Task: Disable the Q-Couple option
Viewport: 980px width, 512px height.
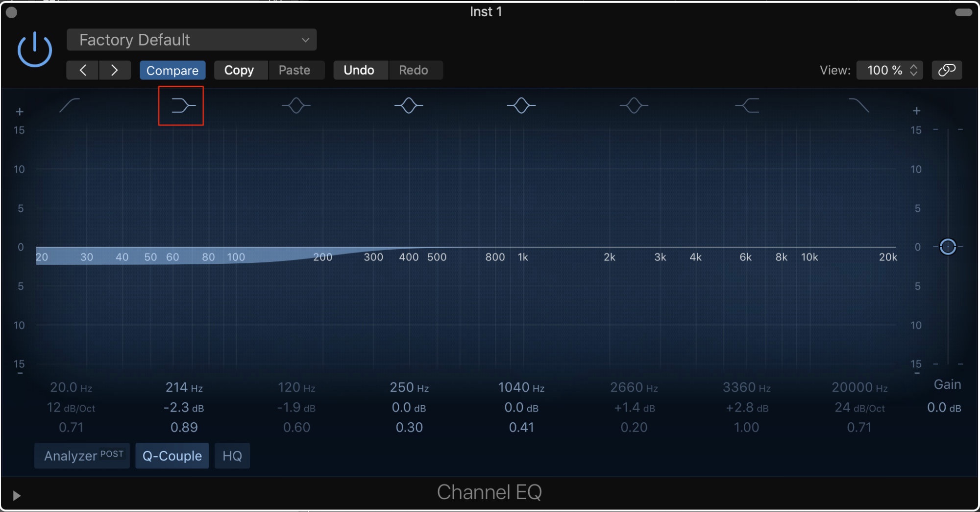Action: click(x=172, y=456)
